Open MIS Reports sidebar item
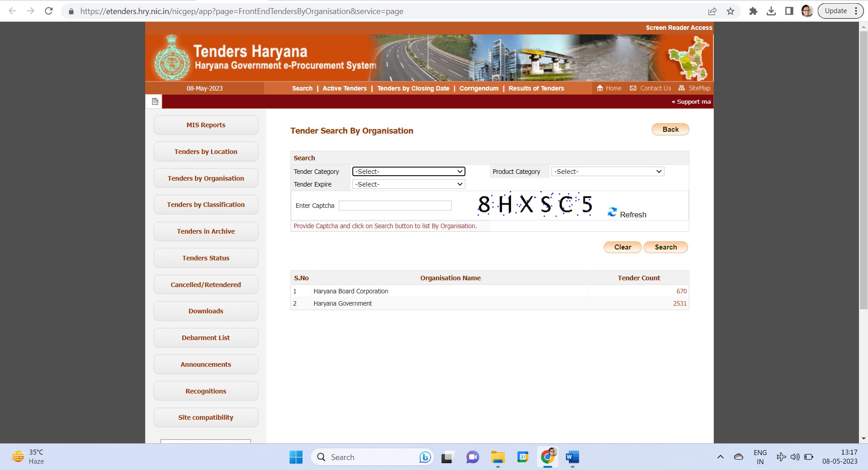 tap(206, 125)
